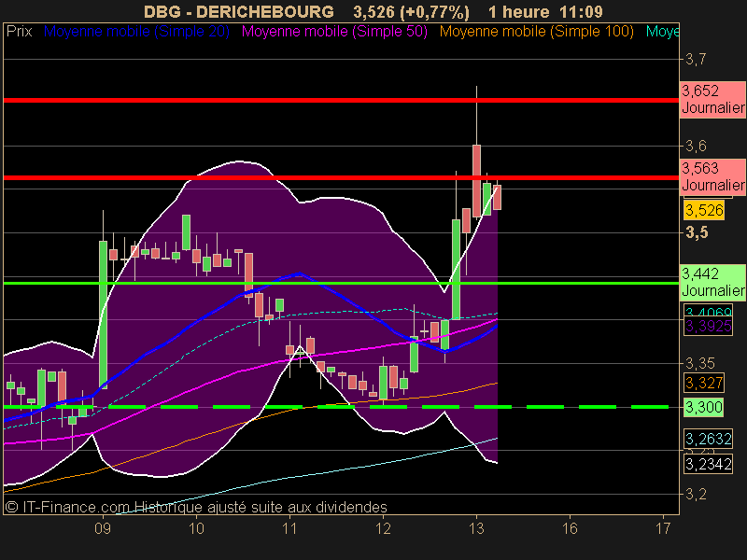Click date 16 on the time axis
Screen dimensions: 747x560
(x=570, y=528)
